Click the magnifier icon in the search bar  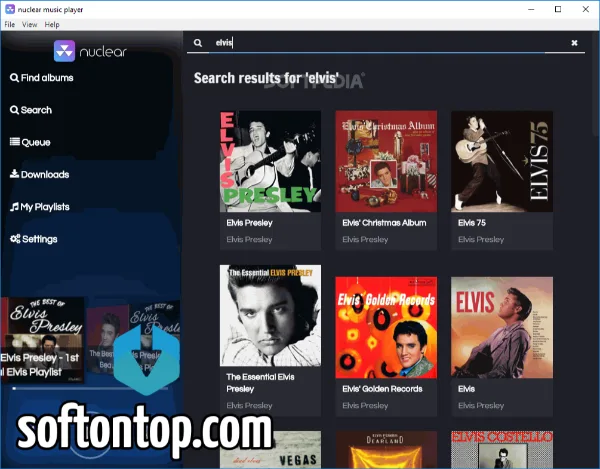point(198,43)
